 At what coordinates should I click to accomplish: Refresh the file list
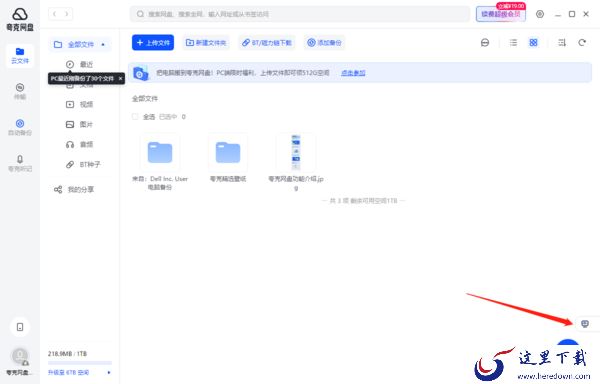582,42
